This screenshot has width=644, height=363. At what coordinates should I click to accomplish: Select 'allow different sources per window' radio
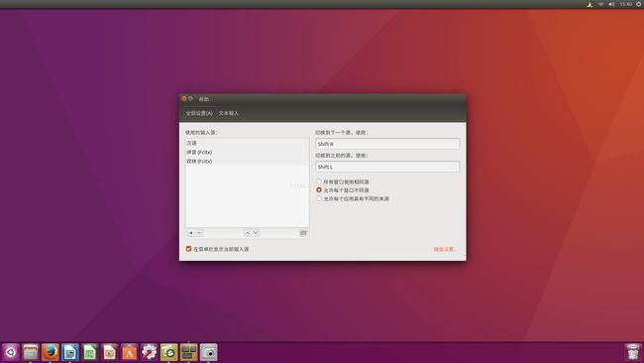319,189
